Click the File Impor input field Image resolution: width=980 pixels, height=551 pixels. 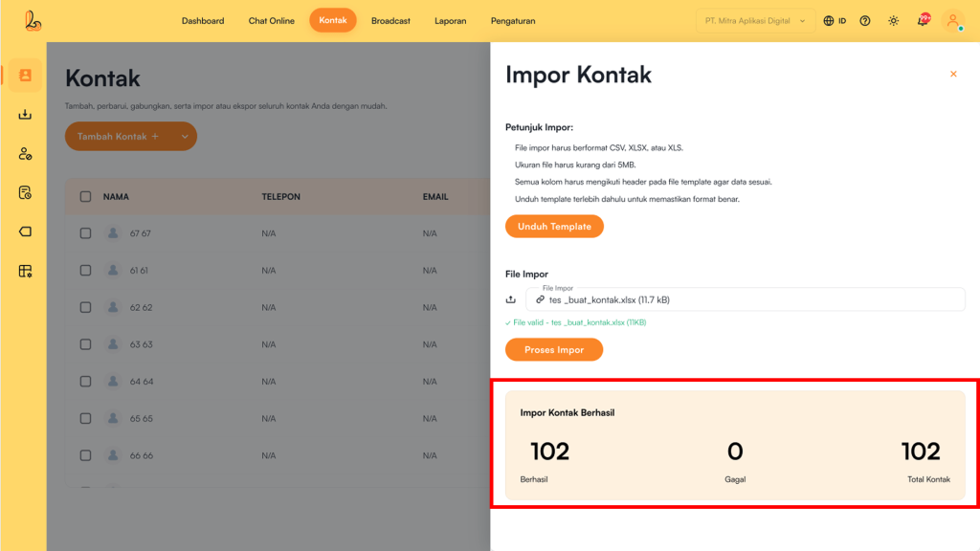(x=745, y=299)
